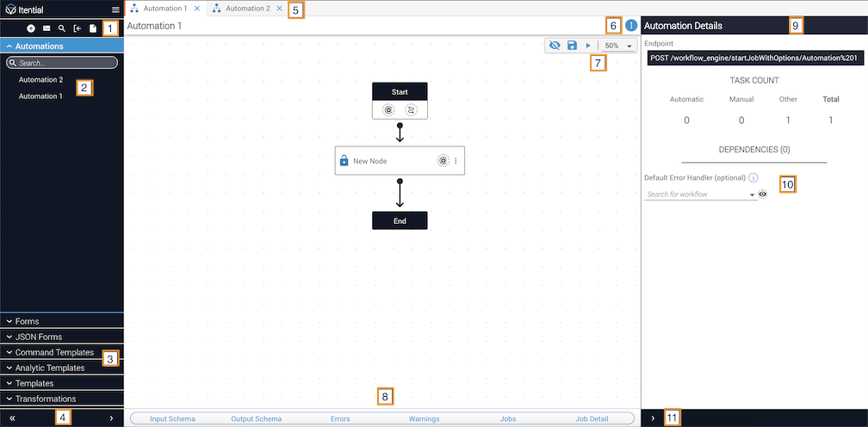This screenshot has height=427, width=868.
Task: Expand the Analytic Templates section
Action: (62, 368)
